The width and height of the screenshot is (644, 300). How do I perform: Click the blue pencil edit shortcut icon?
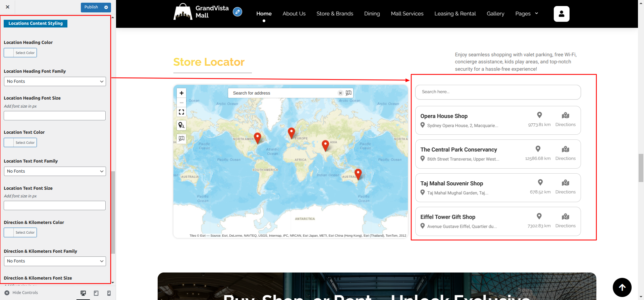pyautogui.click(x=237, y=12)
